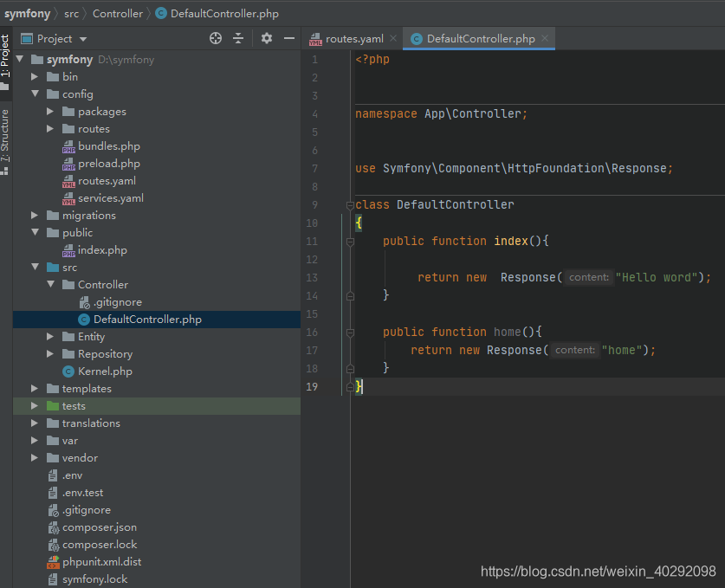Click the Scroll from Source icon
Image resolution: width=725 pixels, height=588 pixels.
[216, 38]
